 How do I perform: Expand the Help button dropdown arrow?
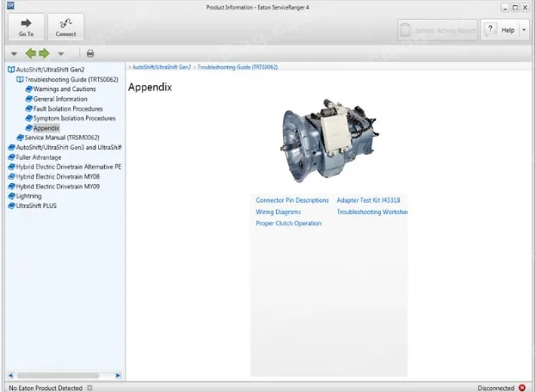click(523, 29)
